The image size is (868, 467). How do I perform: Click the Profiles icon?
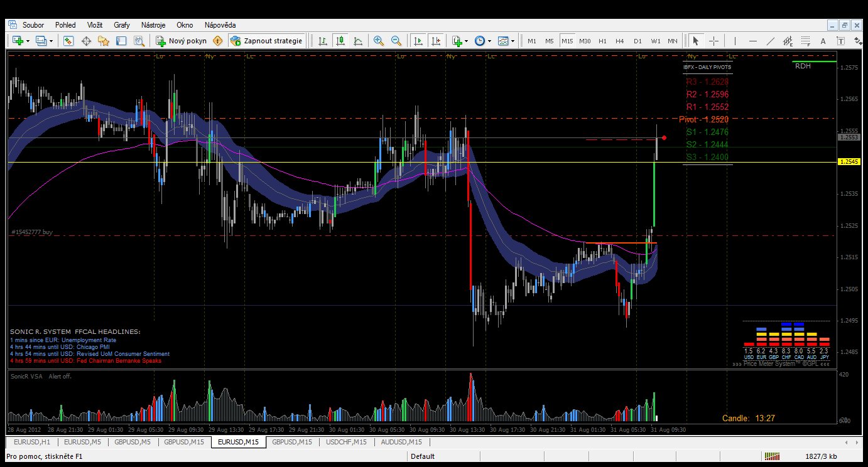pyautogui.click(x=41, y=41)
